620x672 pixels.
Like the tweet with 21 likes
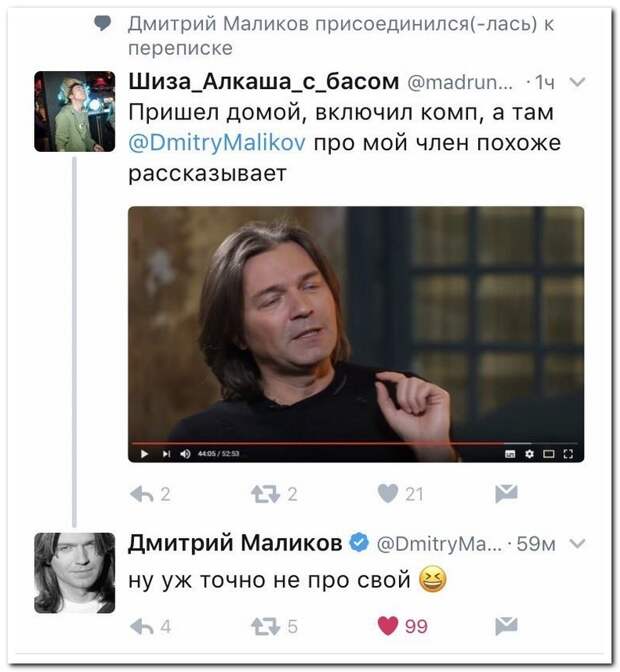click(x=388, y=493)
